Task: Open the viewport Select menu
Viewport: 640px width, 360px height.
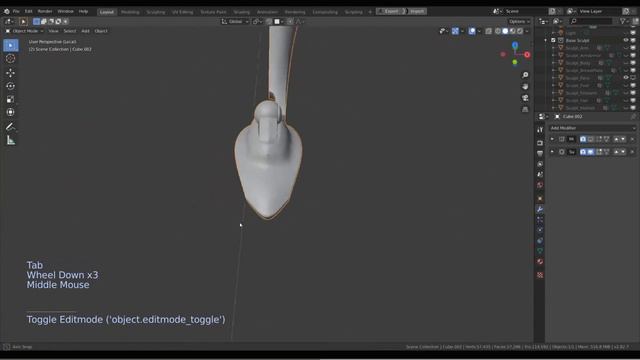Action: [x=69, y=31]
